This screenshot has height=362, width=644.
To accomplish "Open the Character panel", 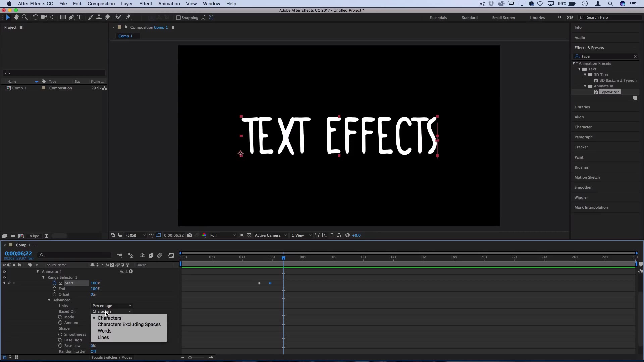I will 583,127.
